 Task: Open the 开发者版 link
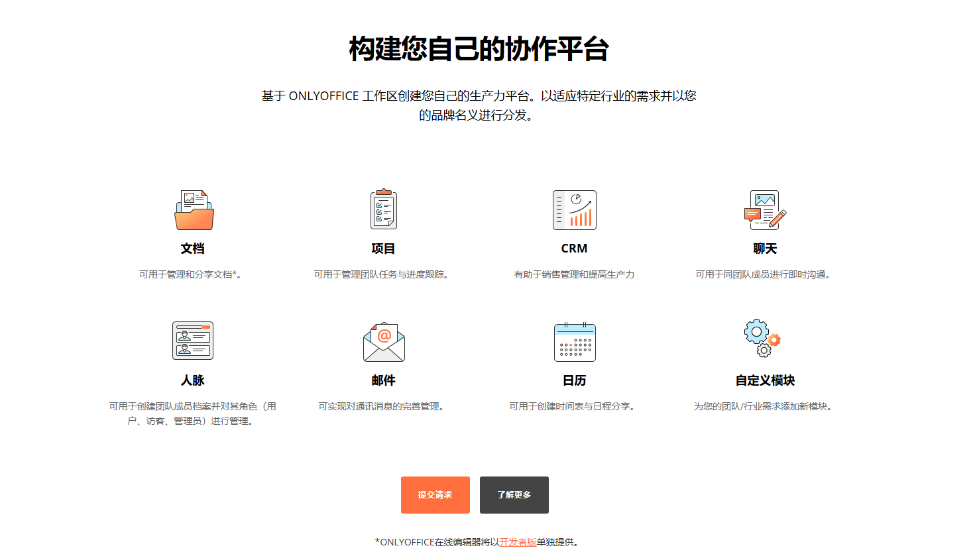pyautogui.click(x=518, y=542)
